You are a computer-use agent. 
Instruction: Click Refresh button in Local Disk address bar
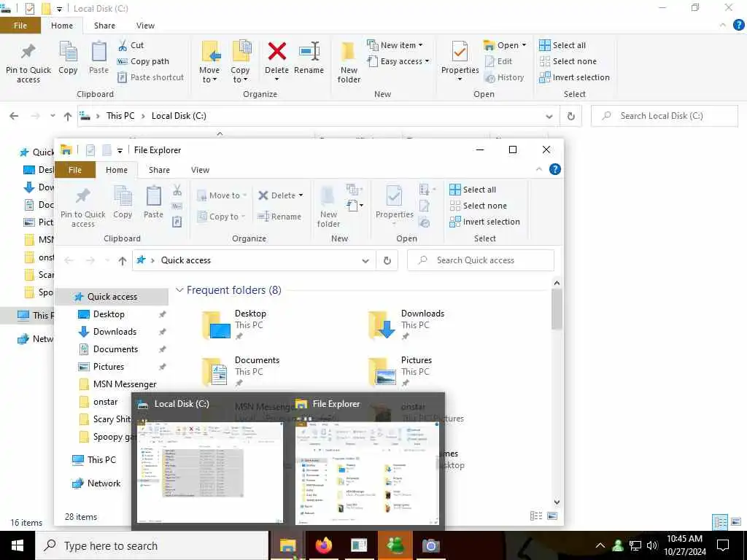570,116
